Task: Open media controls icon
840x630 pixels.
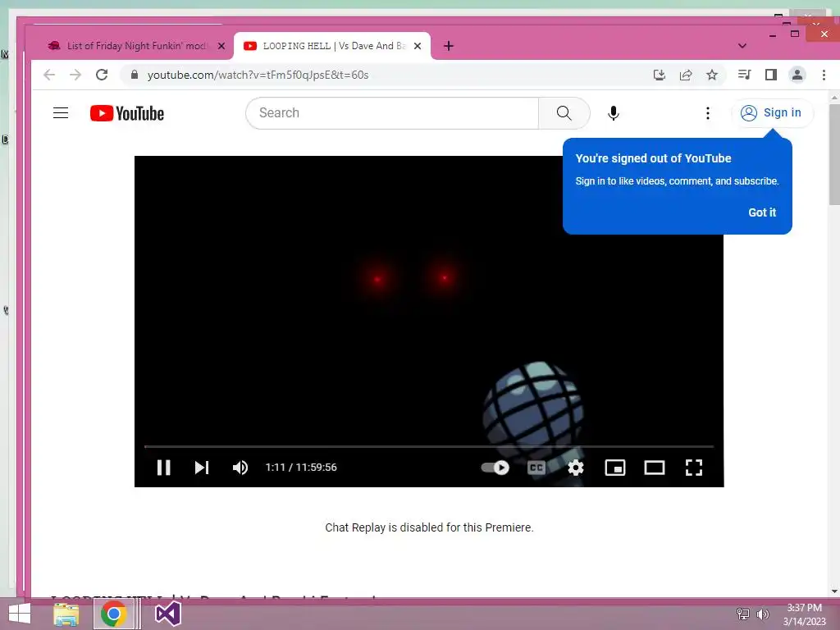Action: 744,75
